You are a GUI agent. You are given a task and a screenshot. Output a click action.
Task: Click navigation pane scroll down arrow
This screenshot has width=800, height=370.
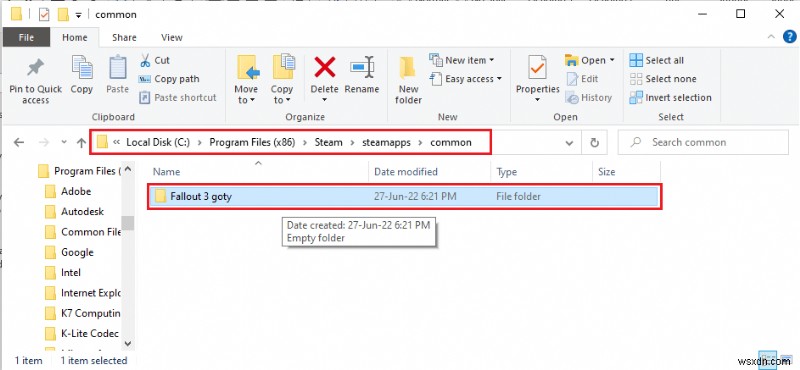(128, 344)
